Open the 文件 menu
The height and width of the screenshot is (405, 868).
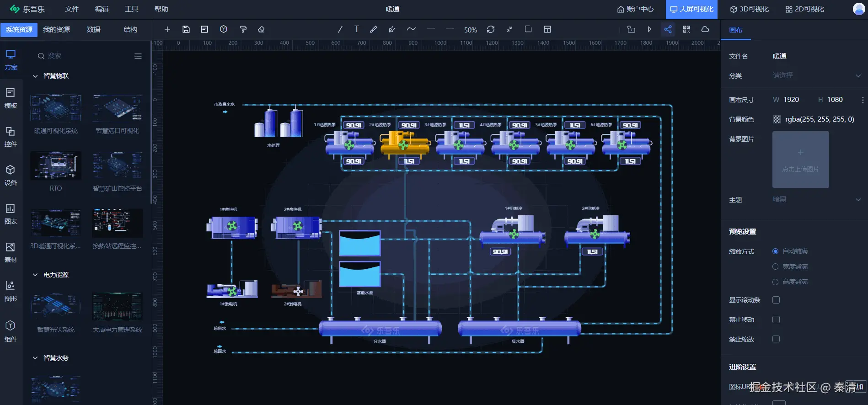click(72, 9)
